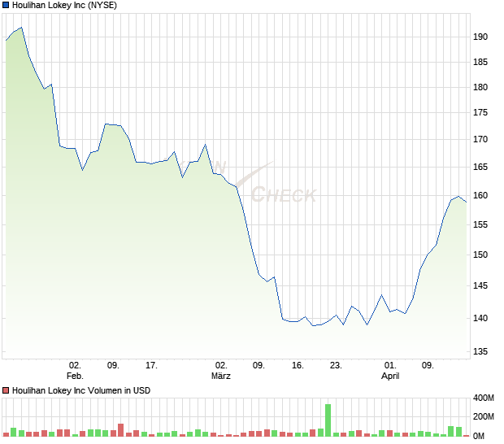Image resolution: width=504 pixels, height=444 pixels.
Task: Click the '09.' date label after Feb.
Action: [113, 366]
